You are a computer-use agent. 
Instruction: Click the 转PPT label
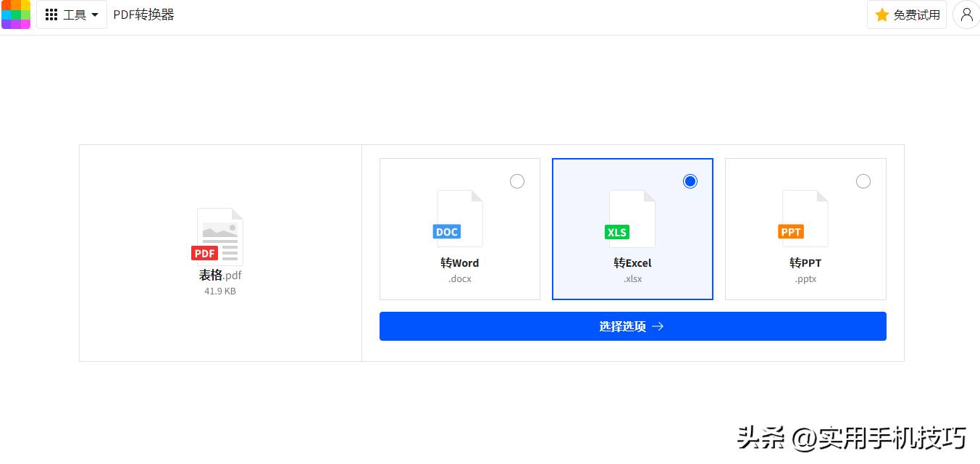pyautogui.click(x=805, y=263)
